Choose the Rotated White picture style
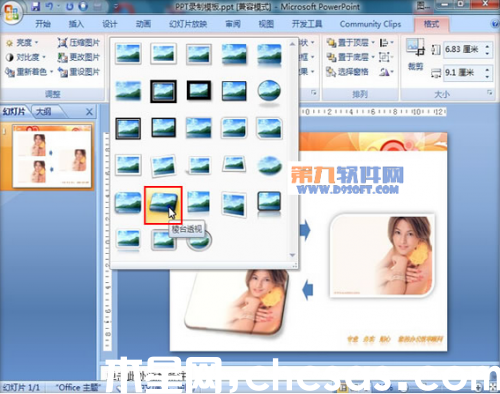Screen dimensions: 500x394 (163, 165)
